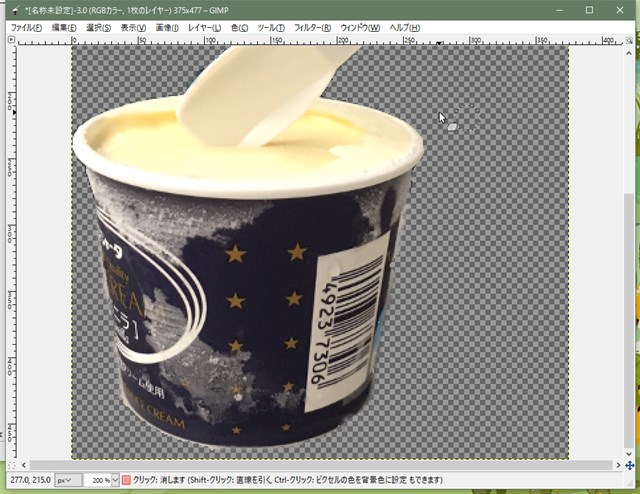Screen dimensions: 640x494
Task: Open the フィルター(R) menu
Action: tap(313, 27)
